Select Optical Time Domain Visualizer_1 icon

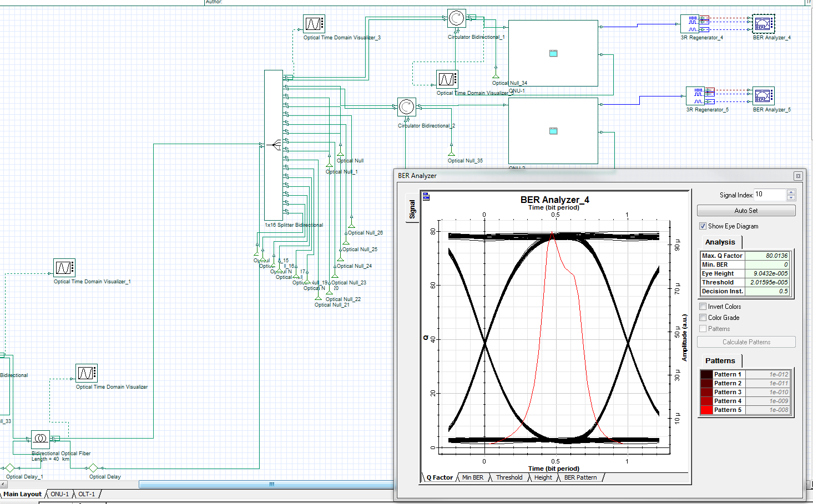pos(64,268)
